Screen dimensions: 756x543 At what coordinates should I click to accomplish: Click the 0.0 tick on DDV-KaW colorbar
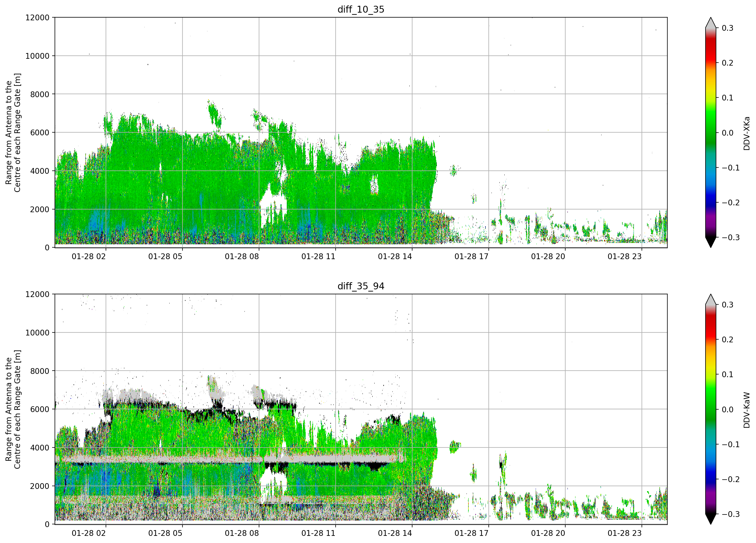pyautogui.click(x=727, y=410)
